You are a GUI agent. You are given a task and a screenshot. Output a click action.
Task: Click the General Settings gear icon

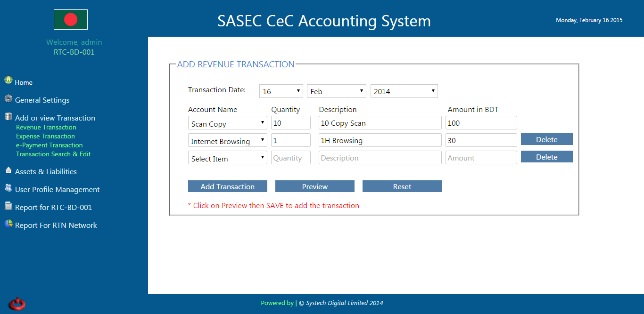tap(8, 99)
